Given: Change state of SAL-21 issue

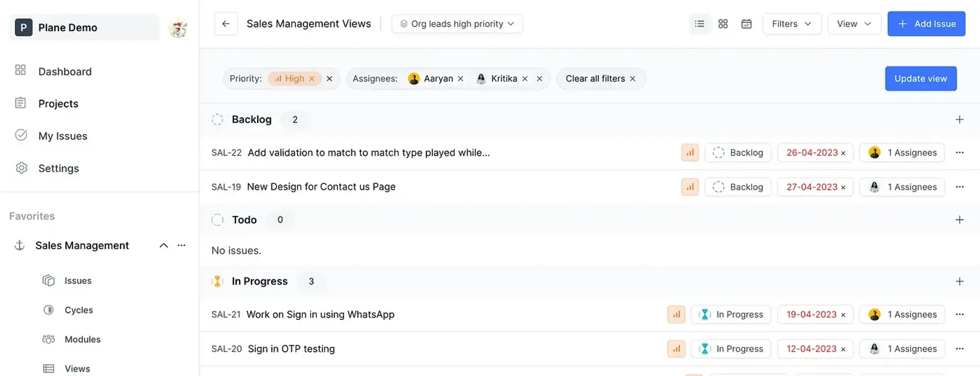Looking at the screenshot, I should click(x=730, y=315).
